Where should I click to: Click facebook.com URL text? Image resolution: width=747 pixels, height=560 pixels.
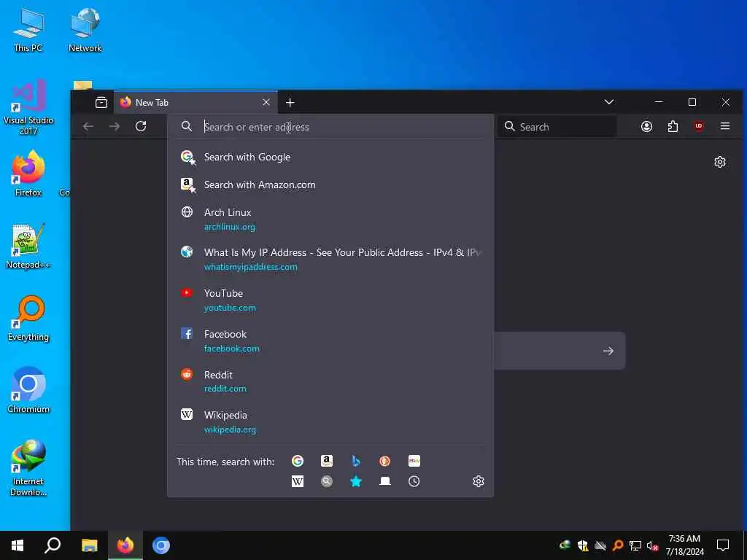click(231, 348)
